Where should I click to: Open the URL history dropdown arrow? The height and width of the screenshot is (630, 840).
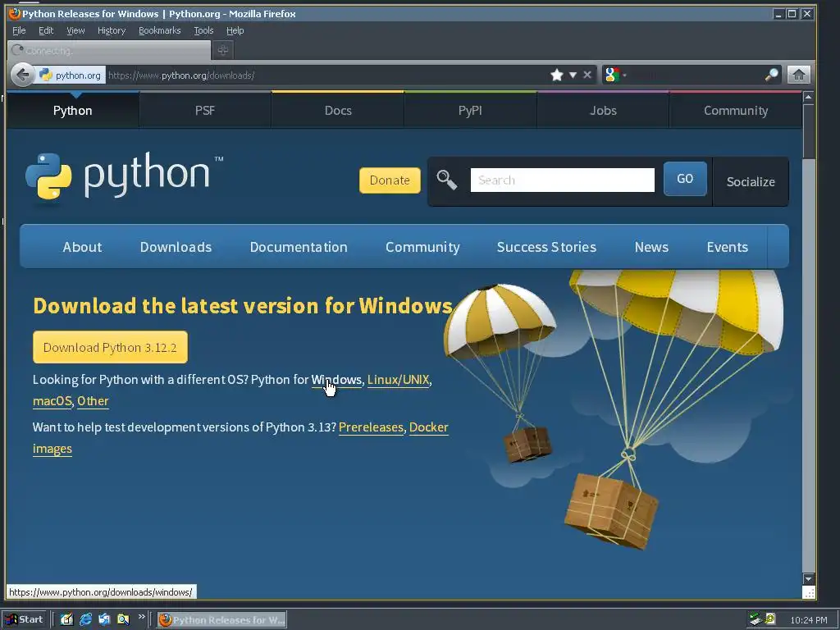[x=573, y=75]
